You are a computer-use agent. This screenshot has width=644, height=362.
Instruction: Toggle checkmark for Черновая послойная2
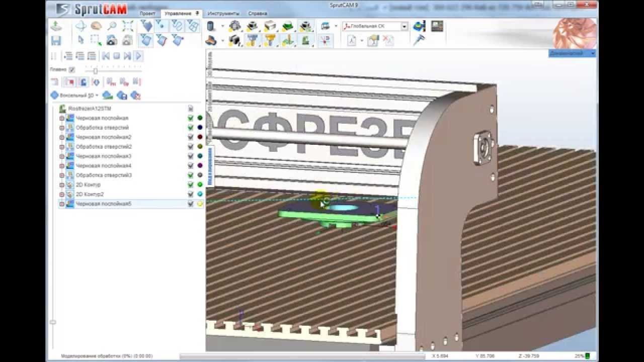point(191,137)
